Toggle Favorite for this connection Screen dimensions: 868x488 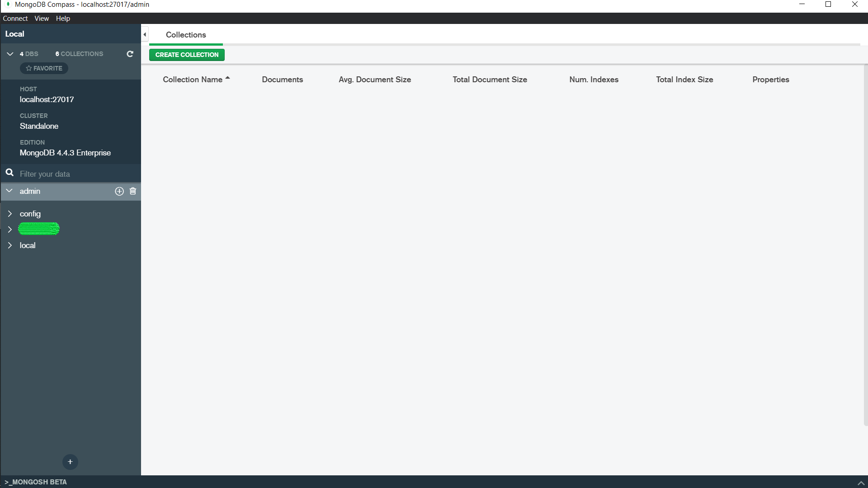[43, 68]
